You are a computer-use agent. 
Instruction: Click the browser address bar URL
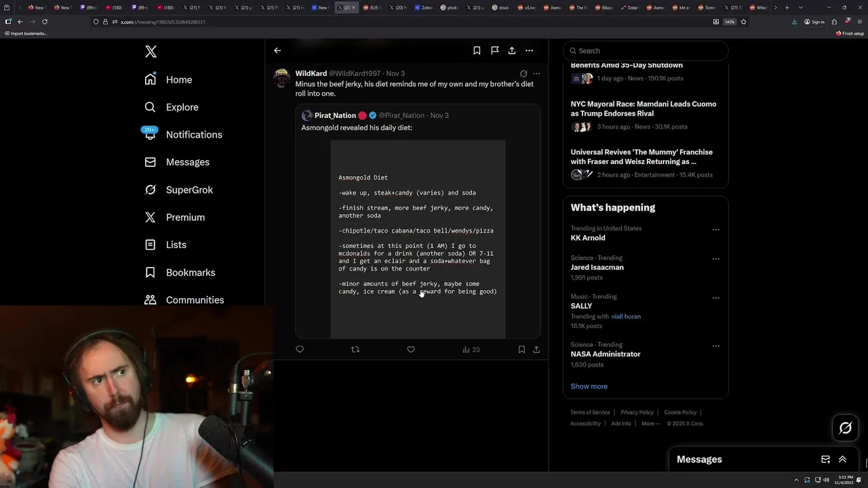coord(163,22)
